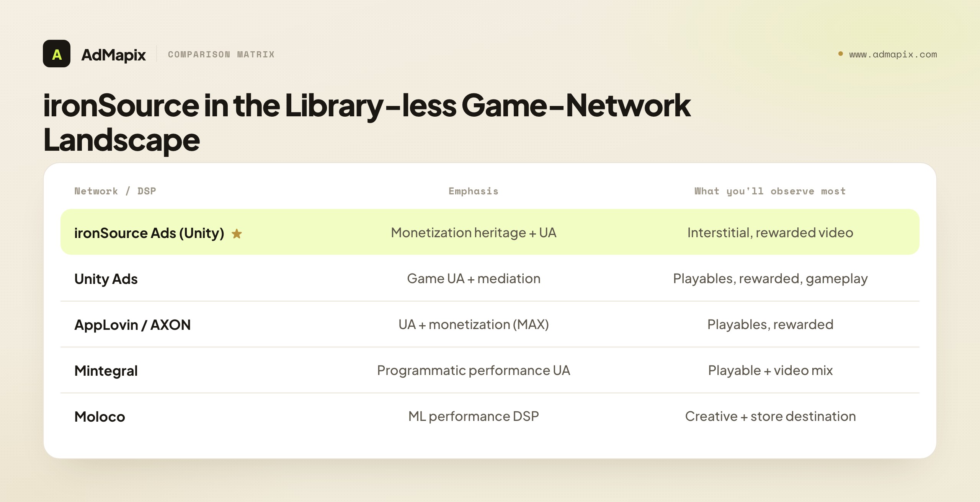Image resolution: width=980 pixels, height=502 pixels.
Task: Select the AppLovin / AXON row name
Action: click(132, 325)
